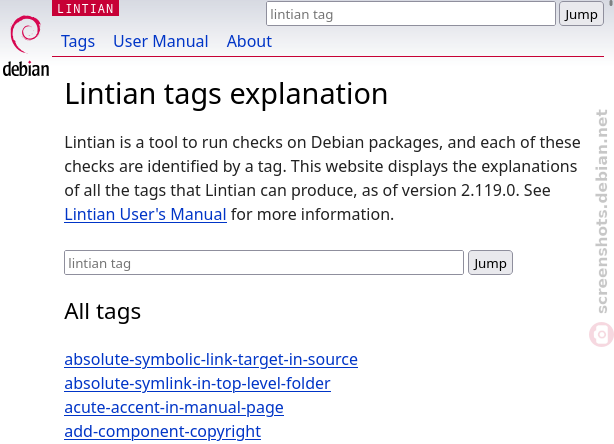The width and height of the screenshot is (614, 444).
Task: Go to the About page
Action: pos(249,42)
